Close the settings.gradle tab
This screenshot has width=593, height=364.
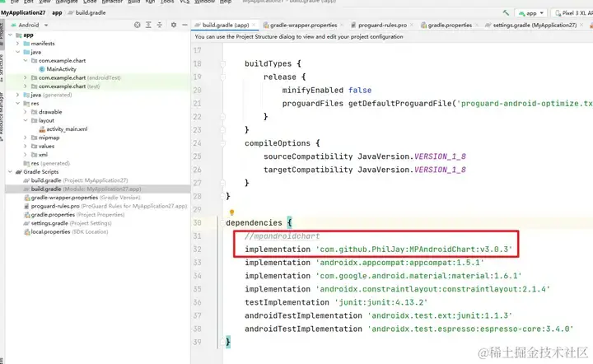click(581, 26)
